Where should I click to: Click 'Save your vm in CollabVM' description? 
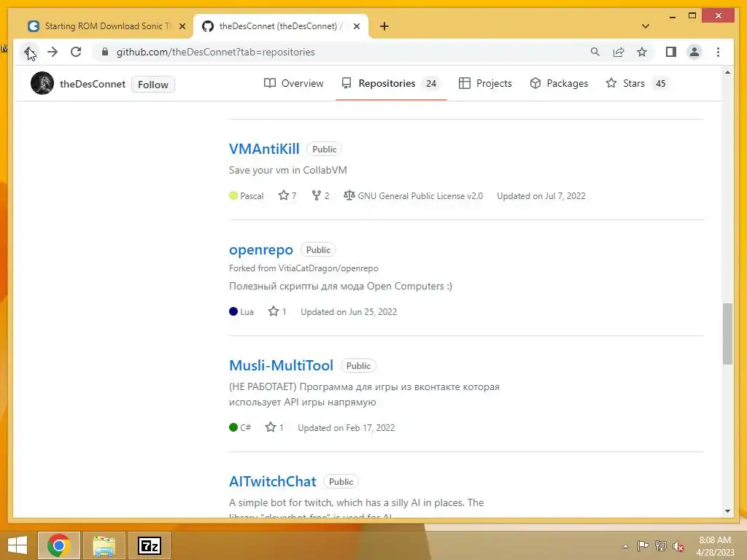point(287,170)
